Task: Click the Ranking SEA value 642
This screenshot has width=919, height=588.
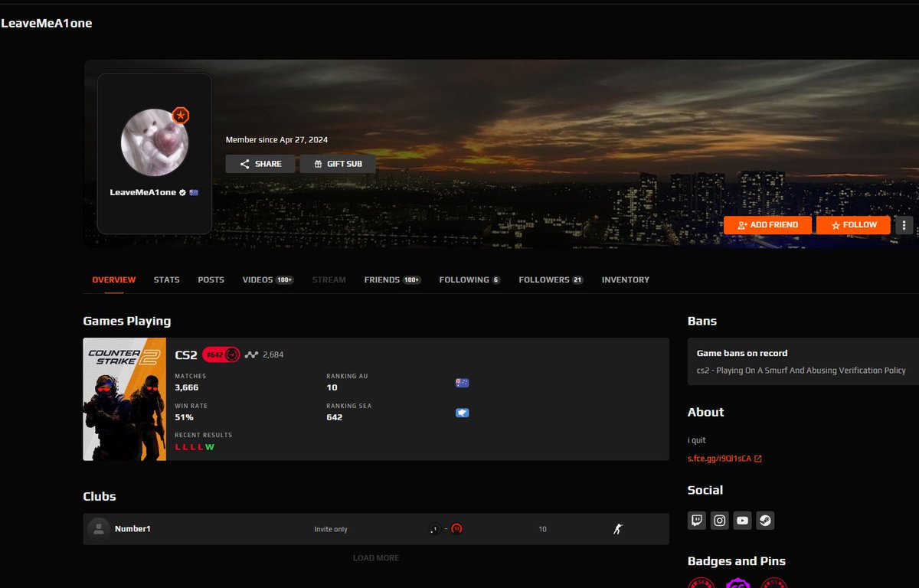Action: [x=335, y=417]
